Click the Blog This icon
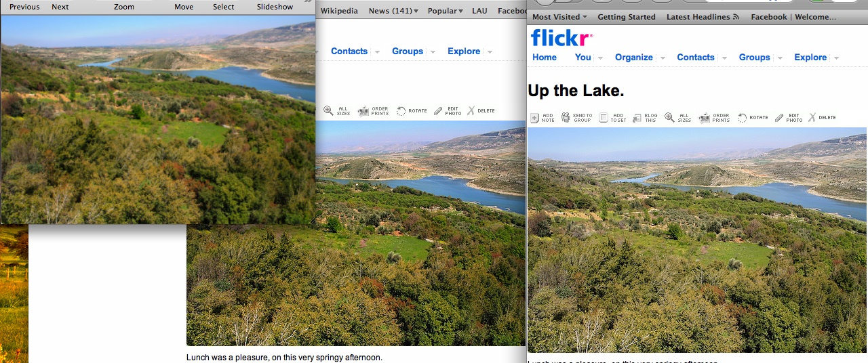The image size is (868, 363). (x=637, y=118)
